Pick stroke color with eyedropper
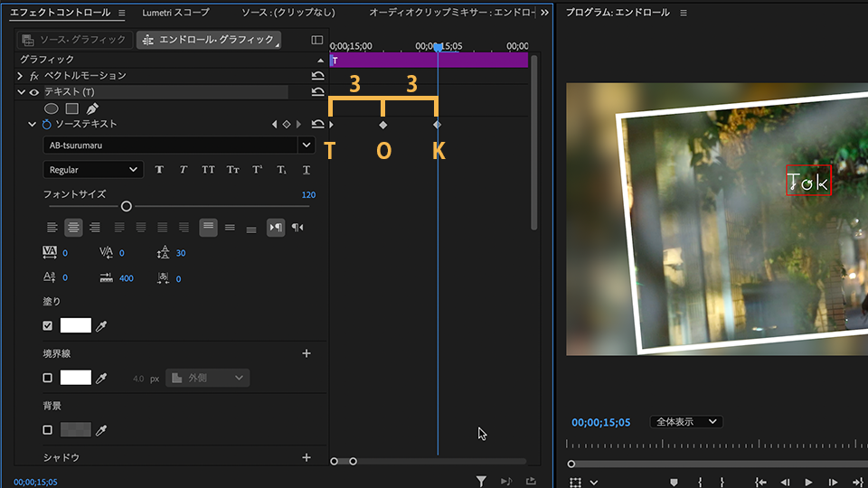 [x=101, y=379]
